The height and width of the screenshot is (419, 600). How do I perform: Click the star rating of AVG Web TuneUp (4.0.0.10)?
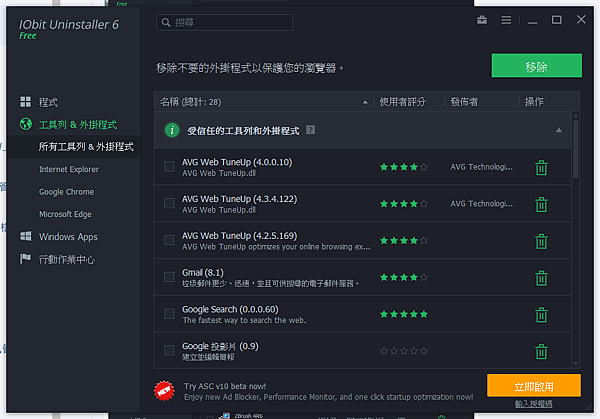point(404,167)
